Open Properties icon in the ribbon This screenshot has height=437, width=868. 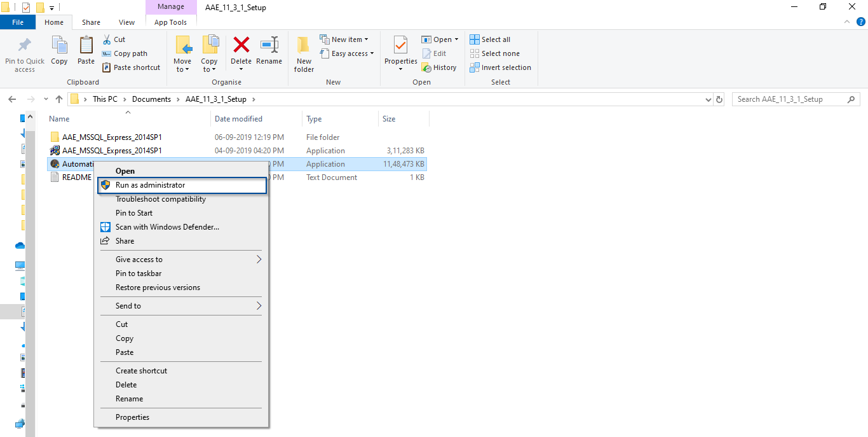tap(400, 46)
